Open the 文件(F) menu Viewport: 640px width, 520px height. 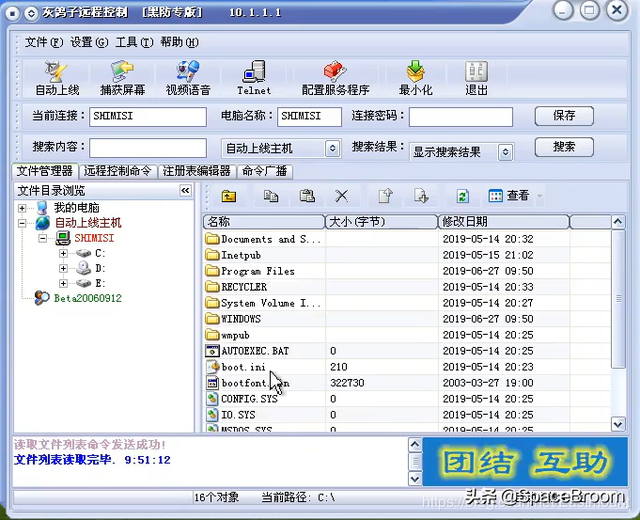pyautogui.click(x=44, y=42)
